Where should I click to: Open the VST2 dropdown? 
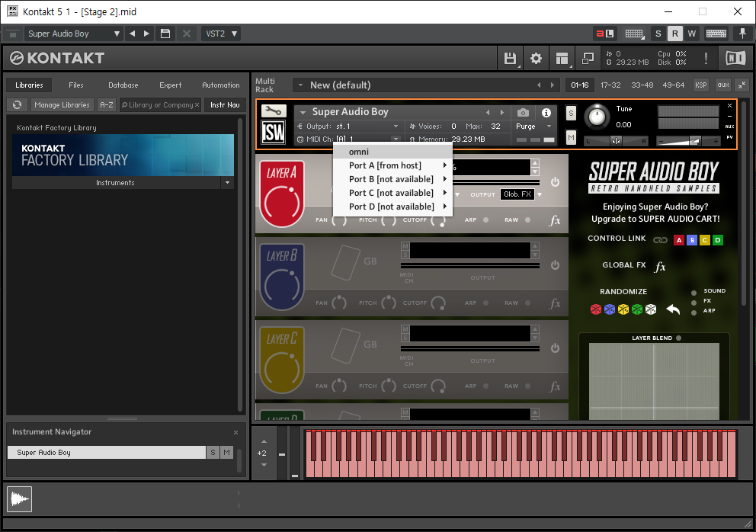(x=221, y=34)
